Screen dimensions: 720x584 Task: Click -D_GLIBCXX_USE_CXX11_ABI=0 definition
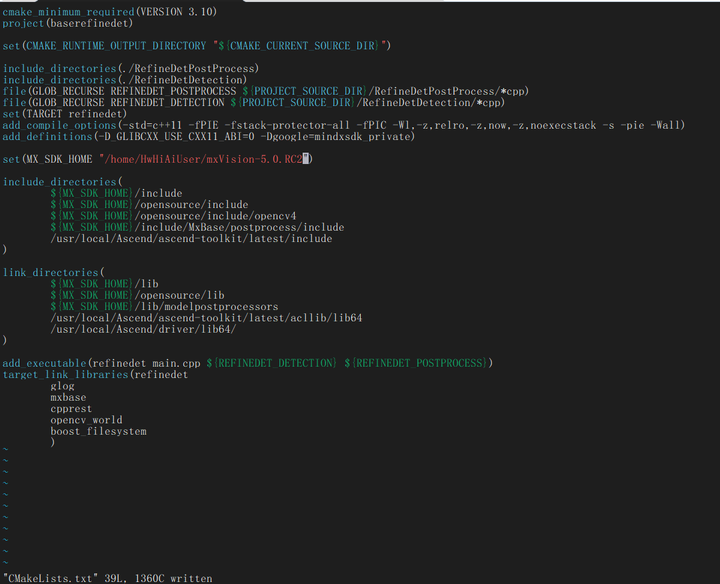pyautogui.click(x=176, y=136)
